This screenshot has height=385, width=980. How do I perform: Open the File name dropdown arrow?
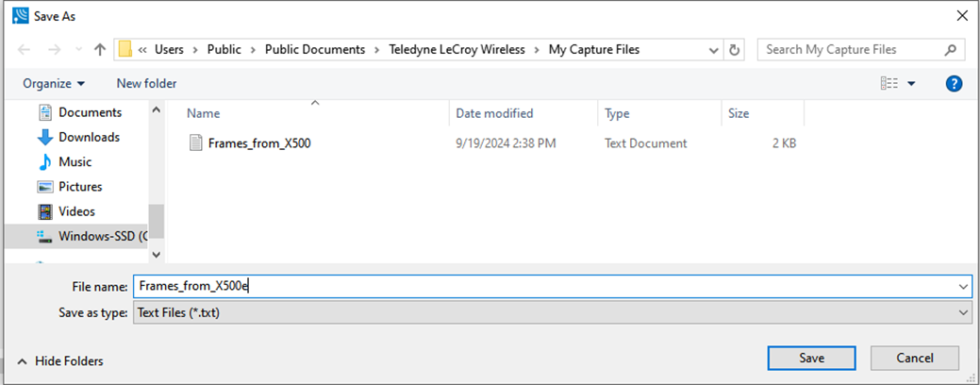(x=964, y=286)
